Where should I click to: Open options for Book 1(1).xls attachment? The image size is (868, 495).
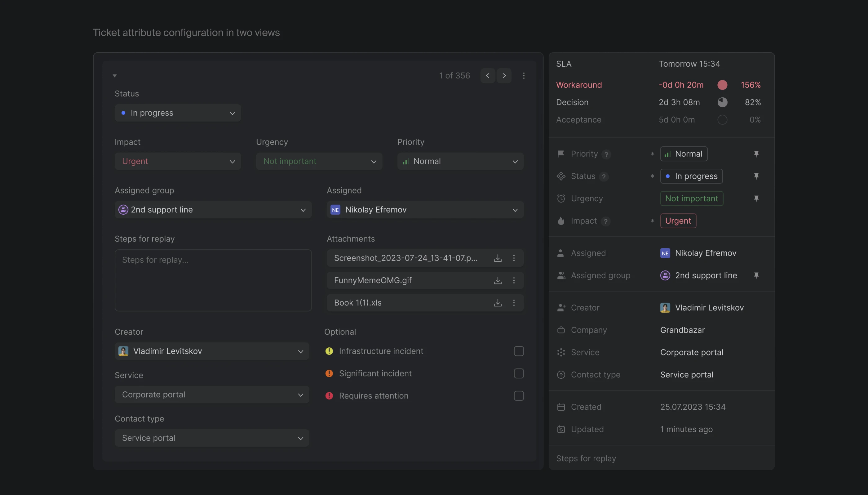(514, 303)
